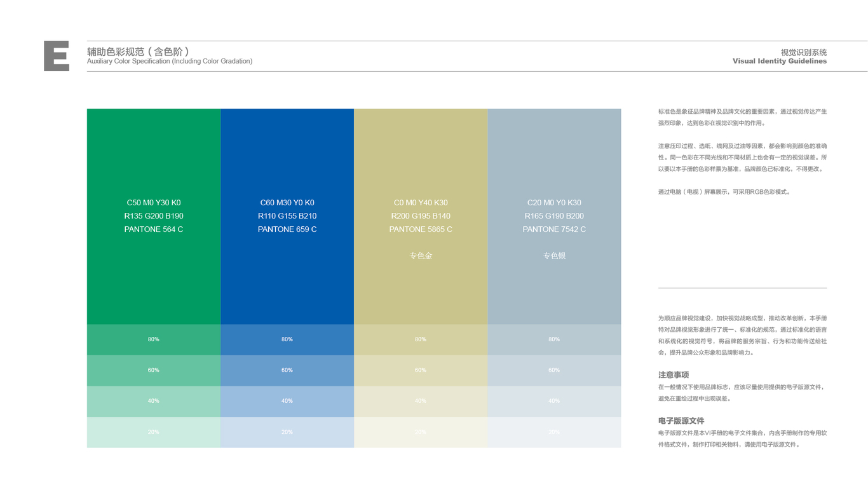The height and width of the screenshot is (488, 868).
Task: Pick the silver 40% tint swatch
Action: click(x=555, y=401)
